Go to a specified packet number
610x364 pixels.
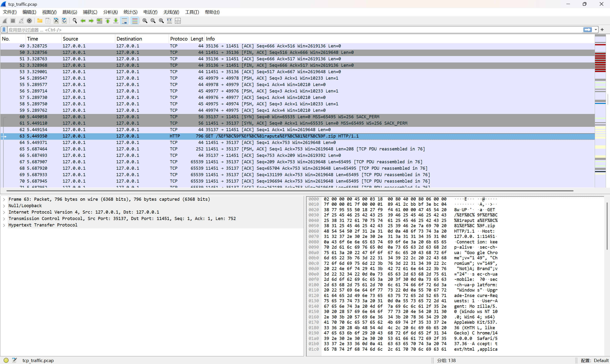coord(100,21)
